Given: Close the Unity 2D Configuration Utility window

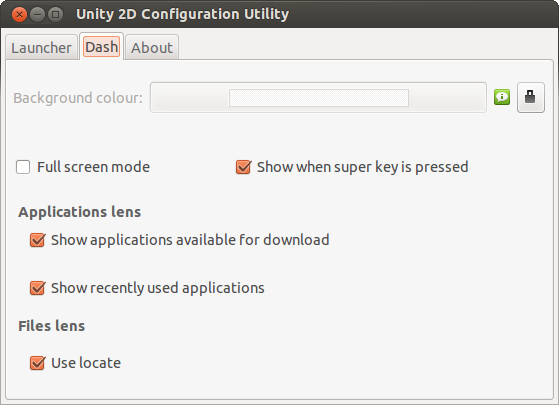Looking at the screenshot, I should (x=19, y=15).
